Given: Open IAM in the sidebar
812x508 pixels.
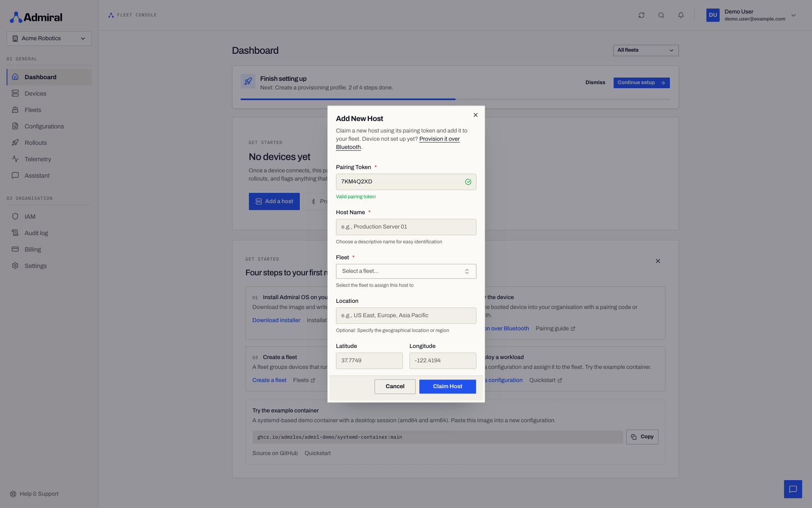Looking at the screenshot, I should coord(49,217).
